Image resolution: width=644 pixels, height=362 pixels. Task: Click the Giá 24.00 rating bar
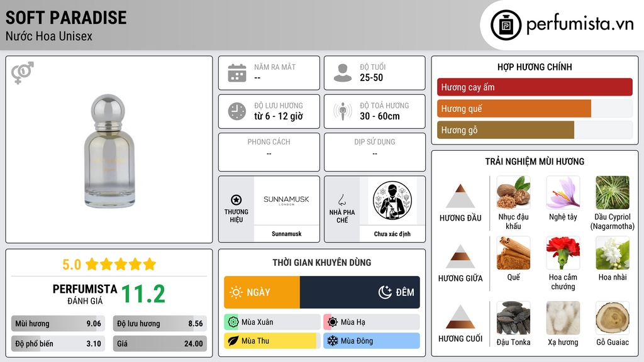160,344
